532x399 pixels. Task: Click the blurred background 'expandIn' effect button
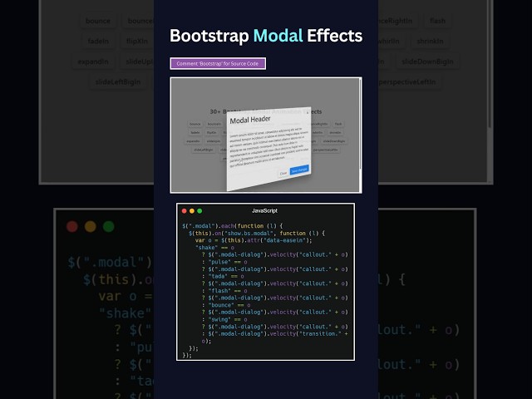[x=93, y=62]
